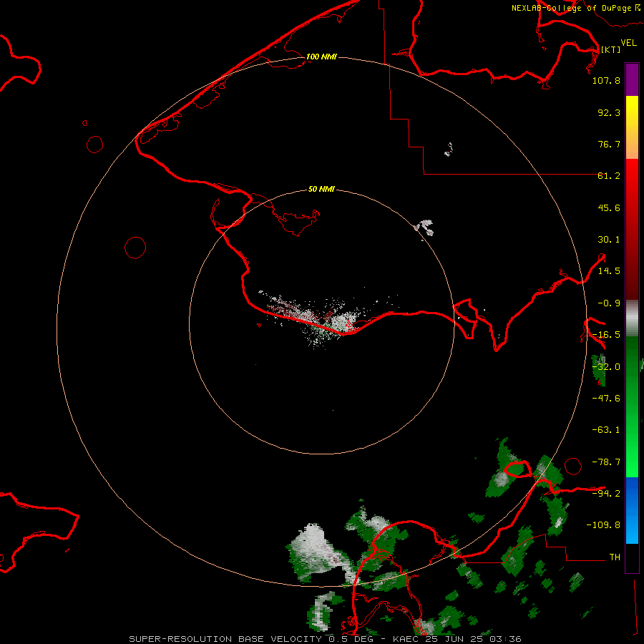Screen dimensions: 644x644
Task: Click the 61.2 legend value
Action: coord(609,176)
